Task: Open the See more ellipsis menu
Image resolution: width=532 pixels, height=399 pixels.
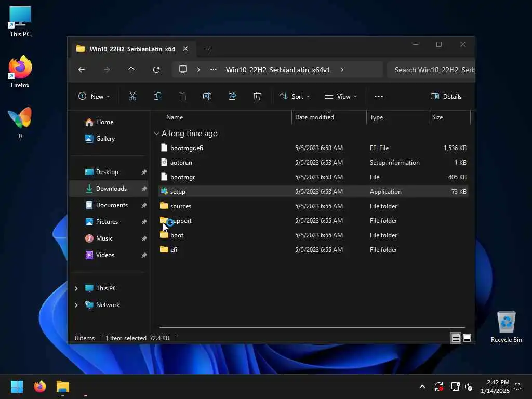Action: point(379,96)
